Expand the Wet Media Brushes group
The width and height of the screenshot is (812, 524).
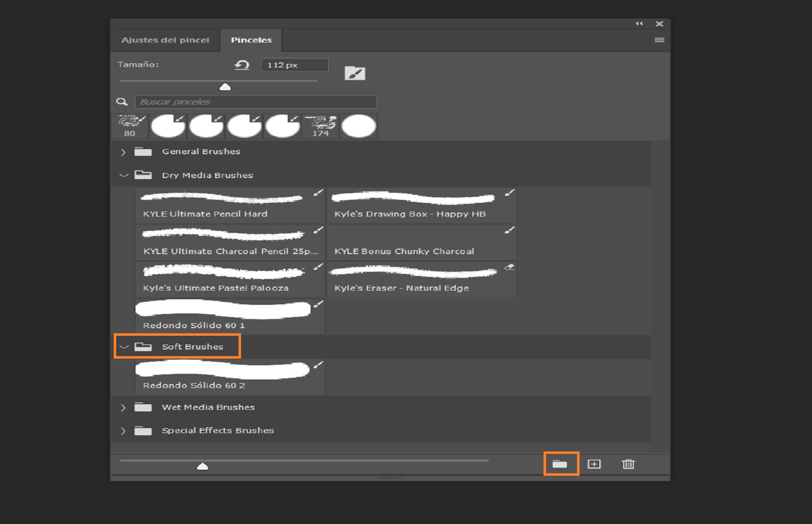click(x=123, y=407)
